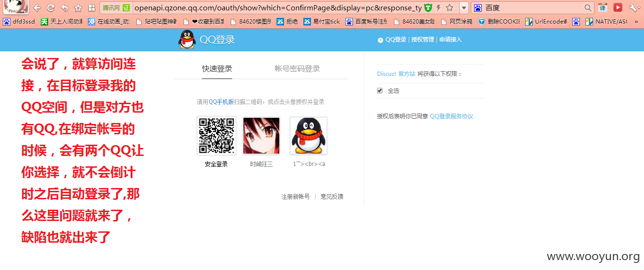The image size is (644, 270).
Task: Open the 在线动画 bookmark
Action: pyautogui.click(x=109, y=22)
